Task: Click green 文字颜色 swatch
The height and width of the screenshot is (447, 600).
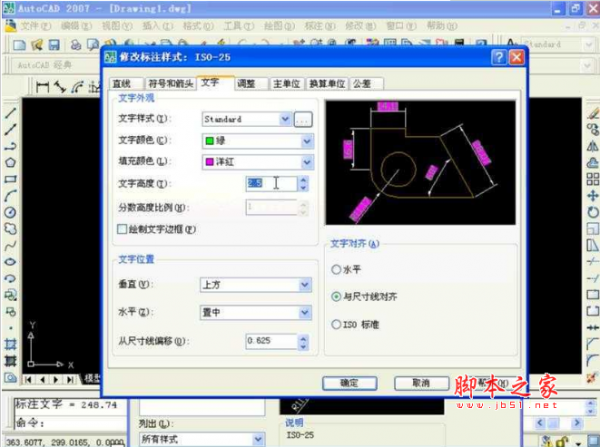Action: tap(209, 141)
